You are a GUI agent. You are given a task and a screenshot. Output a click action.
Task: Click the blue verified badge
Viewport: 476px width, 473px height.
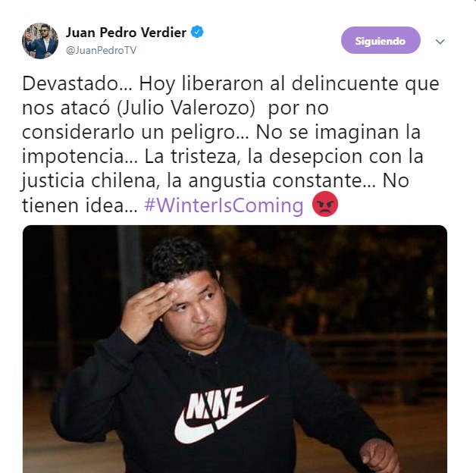point(197,32)
